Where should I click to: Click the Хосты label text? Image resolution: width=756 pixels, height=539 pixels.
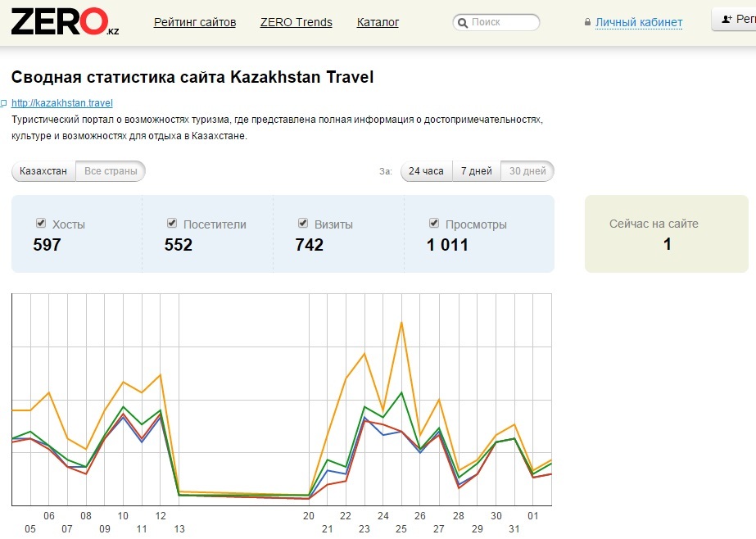(69, 224)
